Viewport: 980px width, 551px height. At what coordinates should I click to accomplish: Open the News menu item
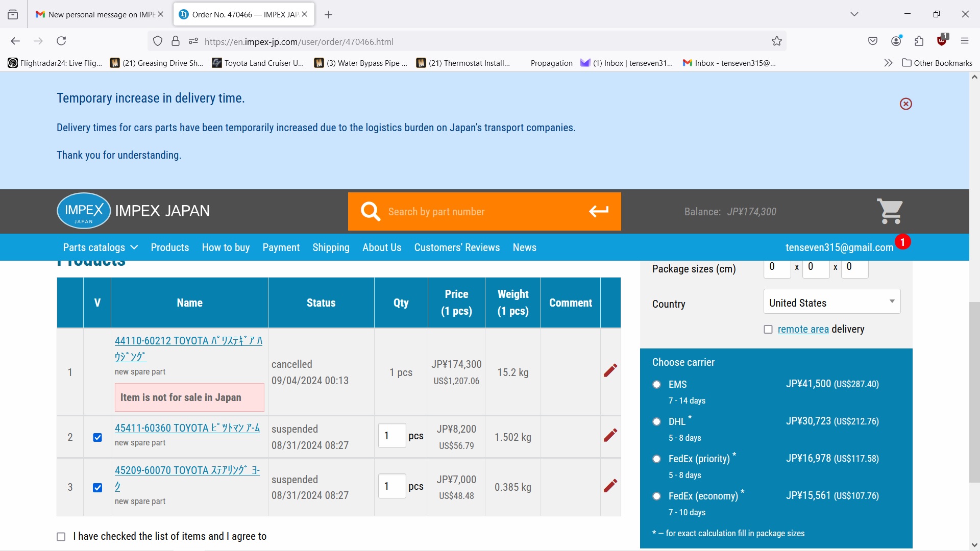click(x=524, y=247)
